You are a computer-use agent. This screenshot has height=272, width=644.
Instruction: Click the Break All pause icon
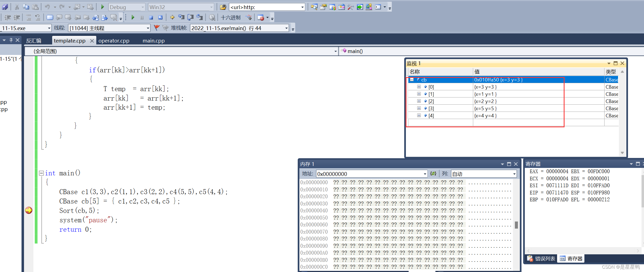pyautogui.click(x=142, y=17)
